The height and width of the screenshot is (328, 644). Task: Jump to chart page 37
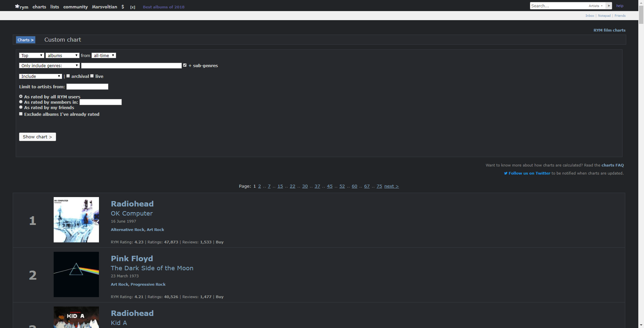tap(317, 186)
